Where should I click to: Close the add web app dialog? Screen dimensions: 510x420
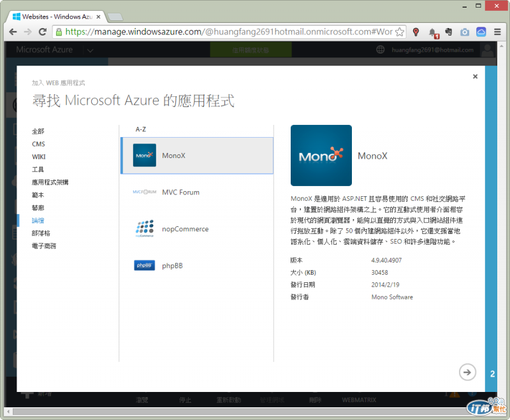pyautogui.click(x=475, y=76)
